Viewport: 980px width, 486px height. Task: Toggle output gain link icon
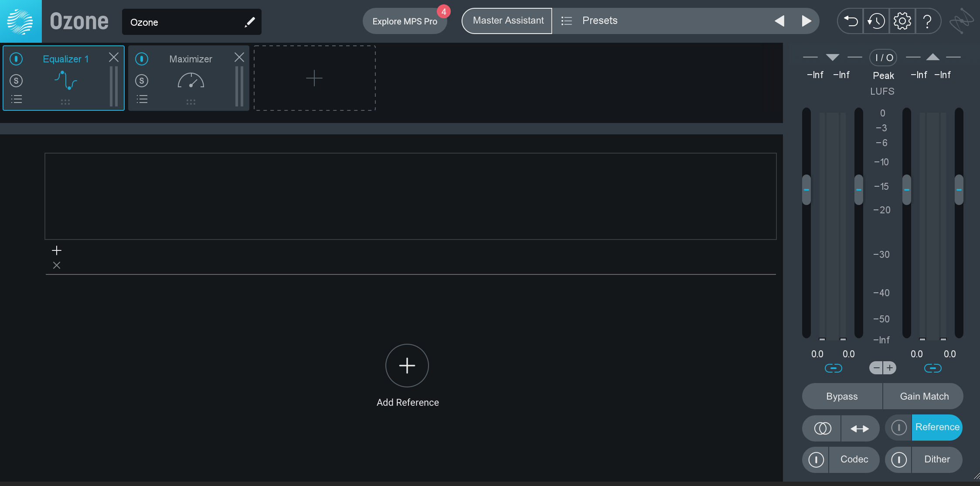[x=933, y=368]
